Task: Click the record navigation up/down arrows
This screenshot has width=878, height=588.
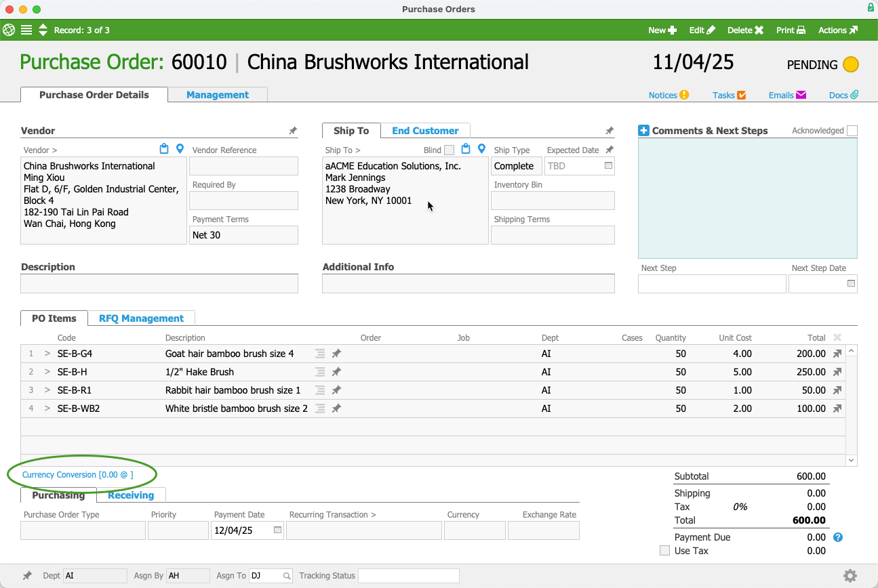Action: (x=43, y=30)
